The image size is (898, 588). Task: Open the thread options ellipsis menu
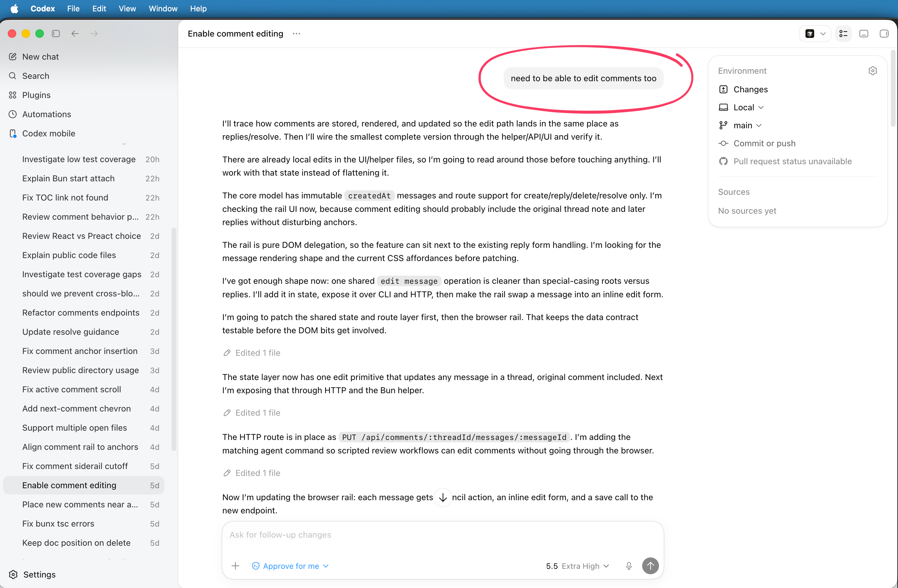(297, 34)
